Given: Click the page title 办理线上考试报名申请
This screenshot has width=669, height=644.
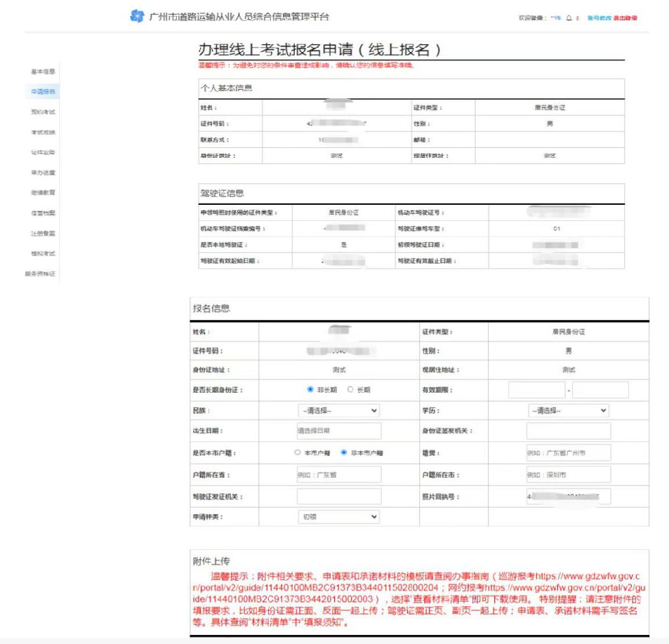Looking at the screenshot, I should [x=319, y=50].
